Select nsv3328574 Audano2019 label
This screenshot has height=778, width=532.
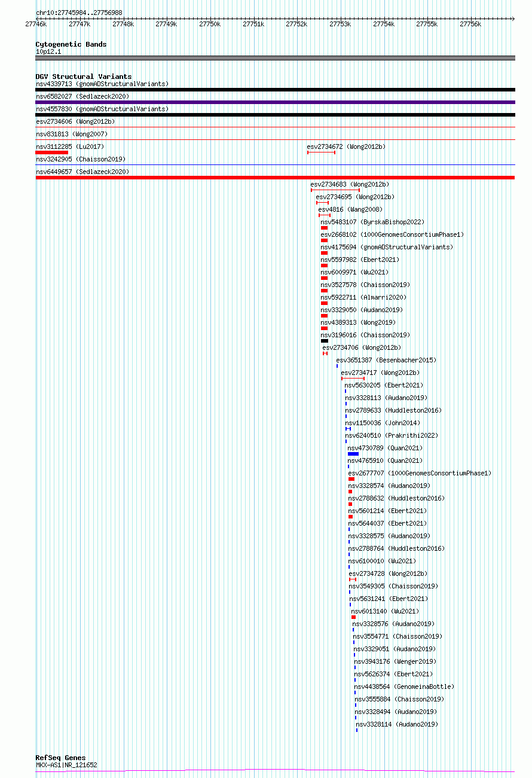pos(389,486)
